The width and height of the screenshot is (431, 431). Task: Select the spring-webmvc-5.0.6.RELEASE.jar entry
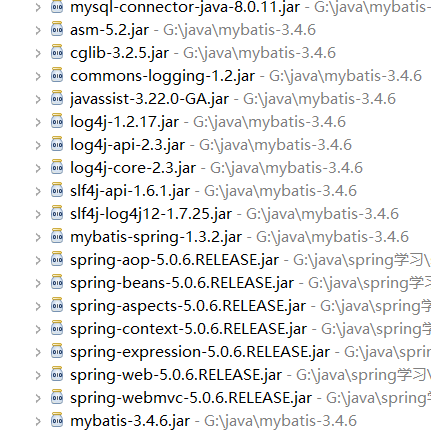coord(191,398)
